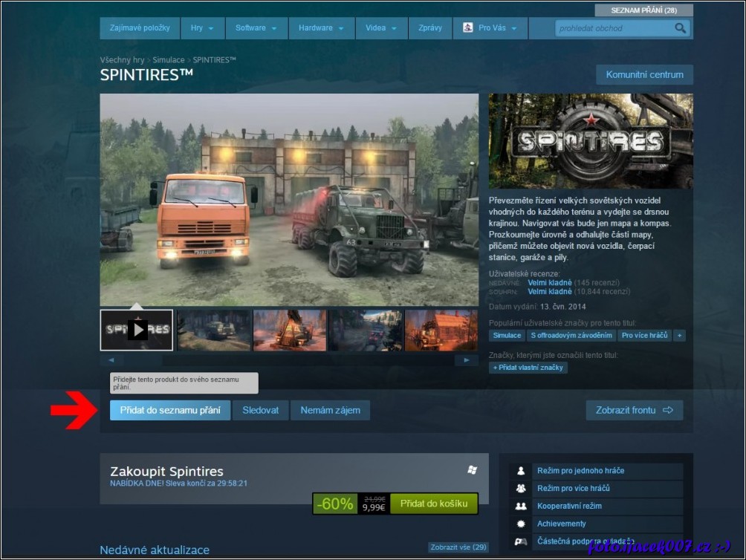Click the store search input field
The image size is (746, 560).
613,28
